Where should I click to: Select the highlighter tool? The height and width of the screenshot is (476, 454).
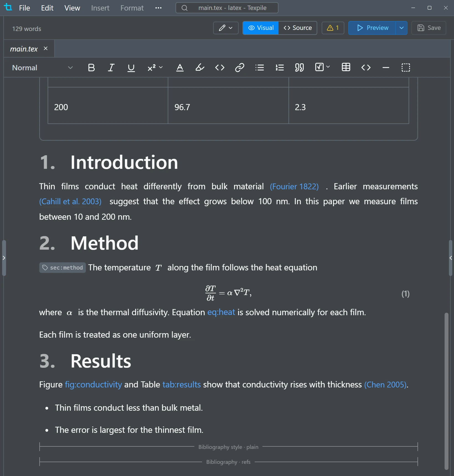click(200, 68)
